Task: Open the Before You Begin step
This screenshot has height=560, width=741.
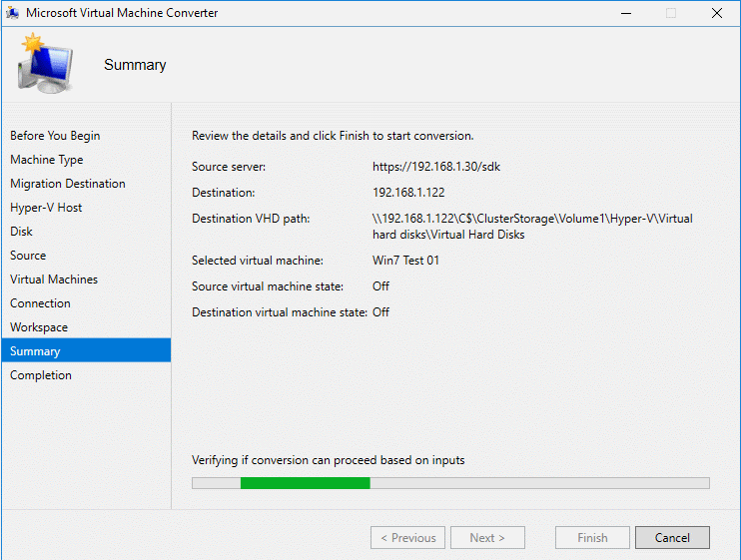Action: coord(55,136)
